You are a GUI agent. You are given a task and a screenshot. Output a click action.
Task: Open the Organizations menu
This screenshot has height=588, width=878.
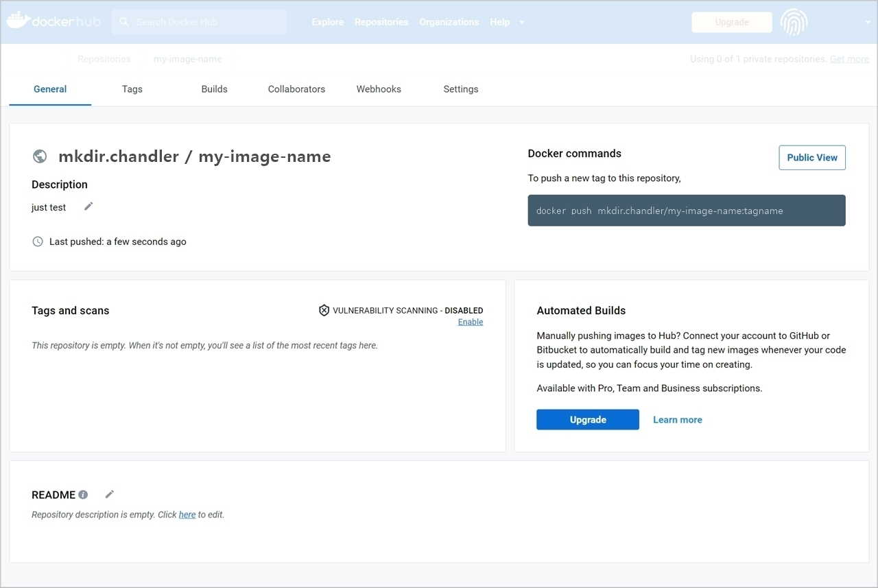(449, 22)
